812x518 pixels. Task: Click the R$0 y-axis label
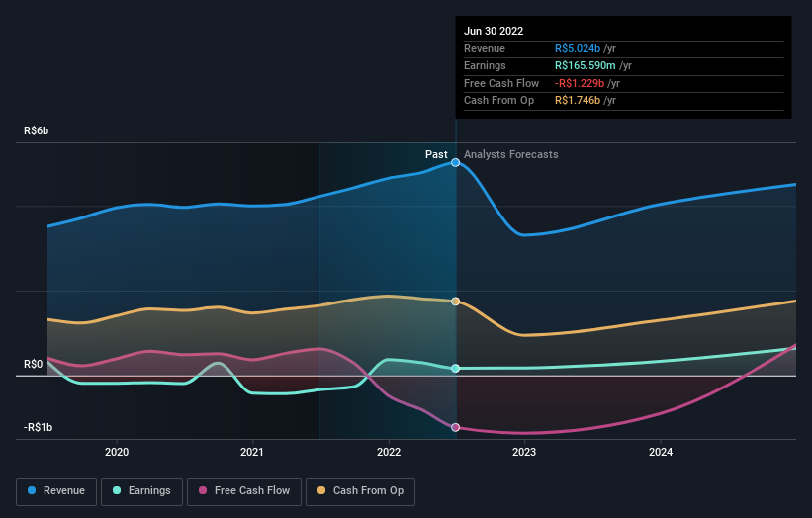(x=34, y=365)
